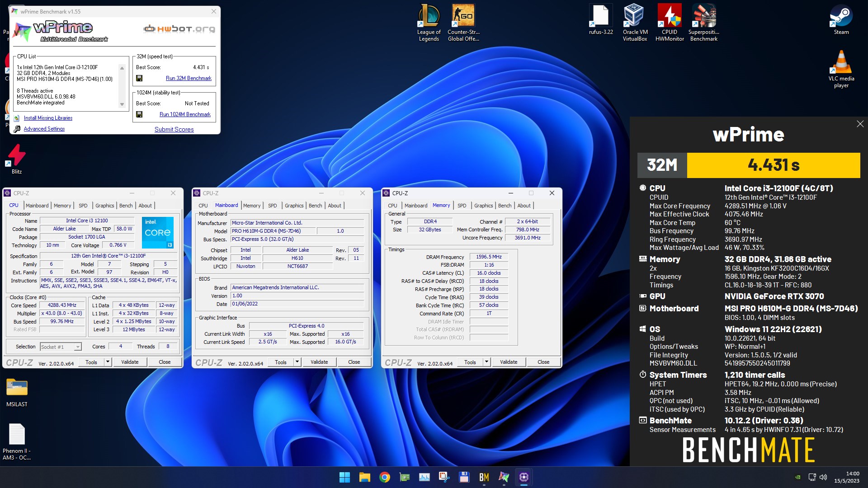Click Close button in CPU-Z Memory window
Screen dimensions: 868x488
pos(543,362)
